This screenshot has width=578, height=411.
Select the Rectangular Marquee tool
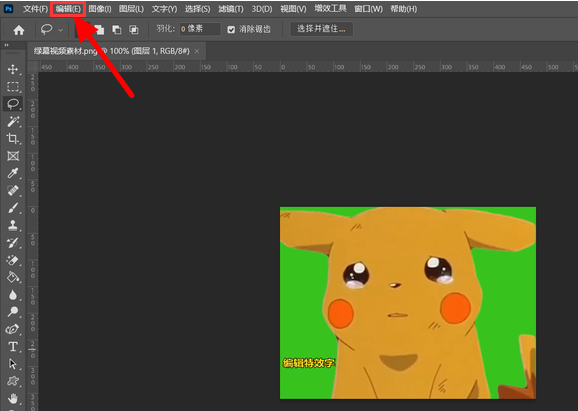pos(13,87)
